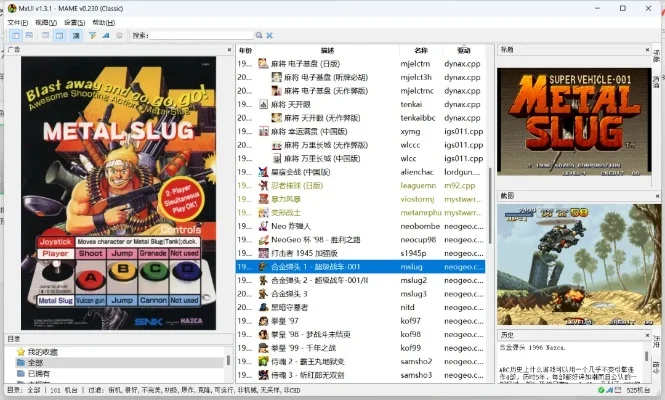Click the tenkaibbc game row icon
This screenshot has width=665, height=400.
(277, 118)
